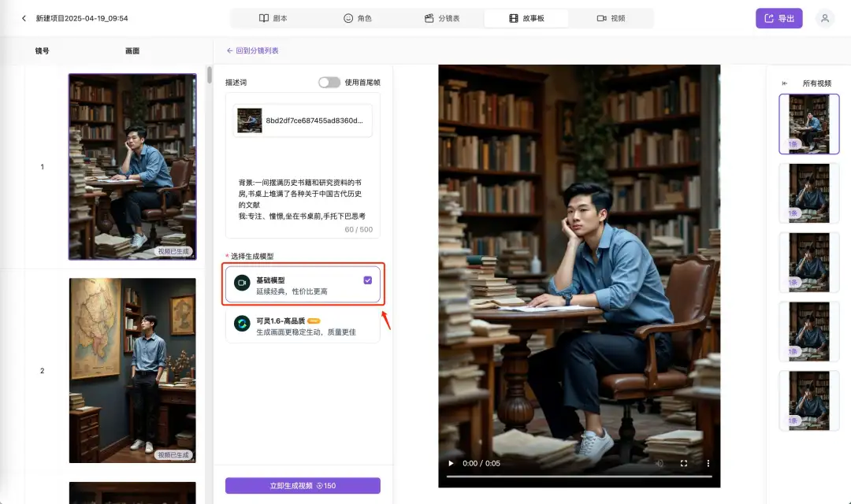Click 立即生成视频 150 button
Image resolution: width=851 pixels, height=504 pixels.
click(303, 486)
